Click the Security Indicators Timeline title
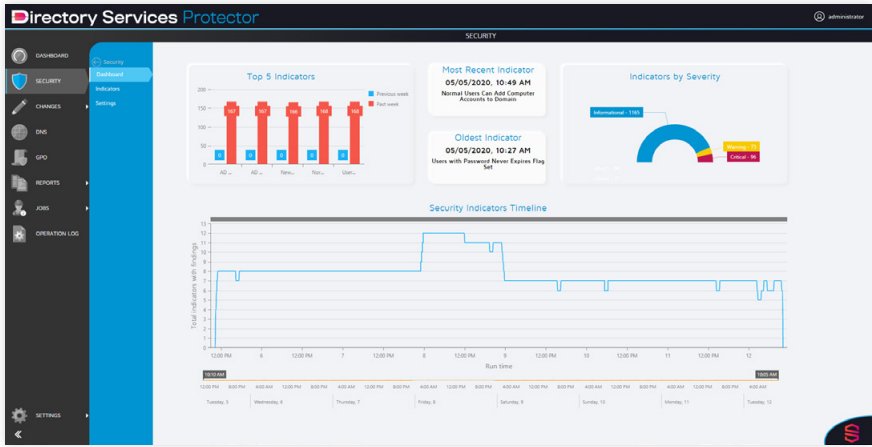 click(x=488, y=208)
